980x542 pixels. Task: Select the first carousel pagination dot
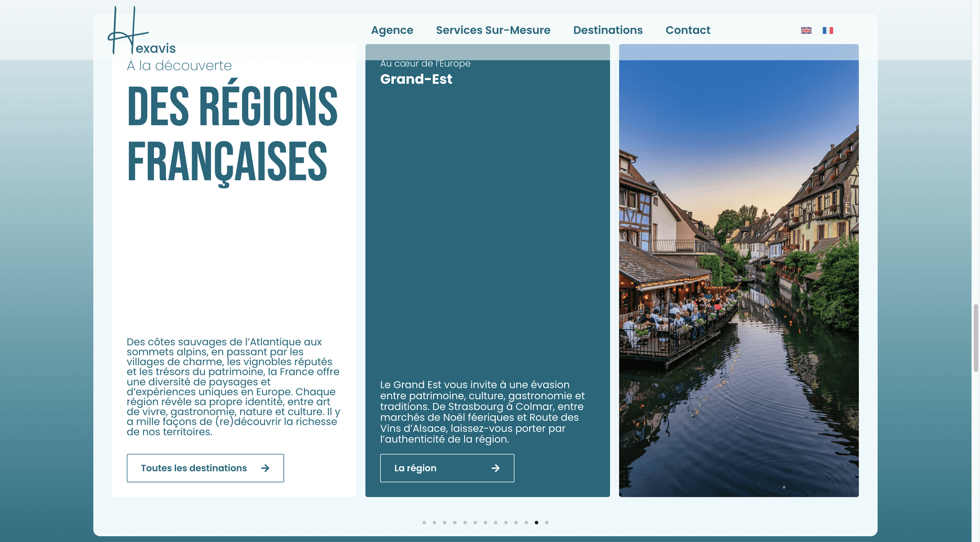click(x=424, y=522)
